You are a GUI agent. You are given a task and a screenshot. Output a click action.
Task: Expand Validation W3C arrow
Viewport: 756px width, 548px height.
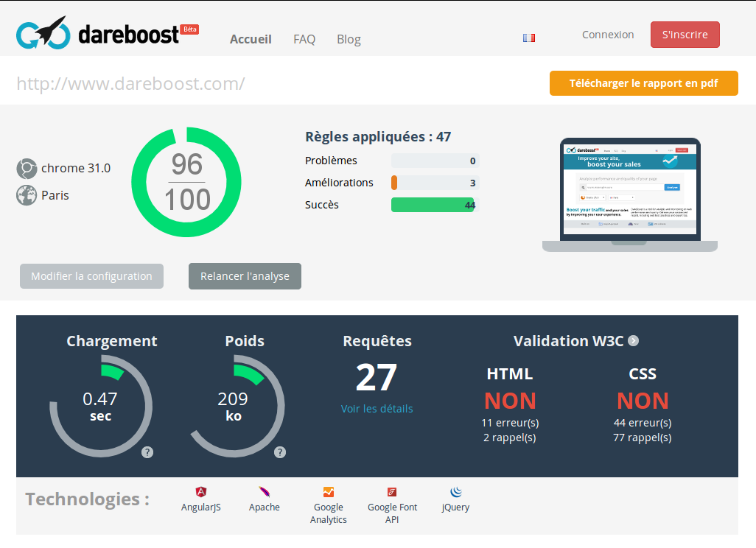click(x=633, y=341)
